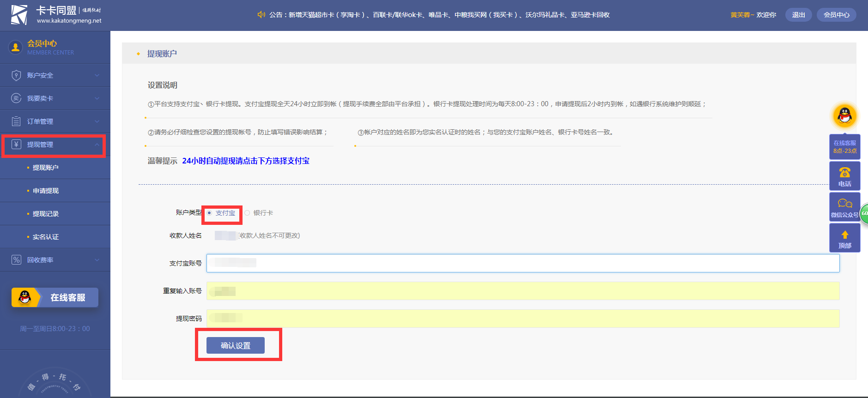Expand the 我要卖卡 menu chevron
The width and height of the screenshot is (868, 398).
[x=97, y=98]
